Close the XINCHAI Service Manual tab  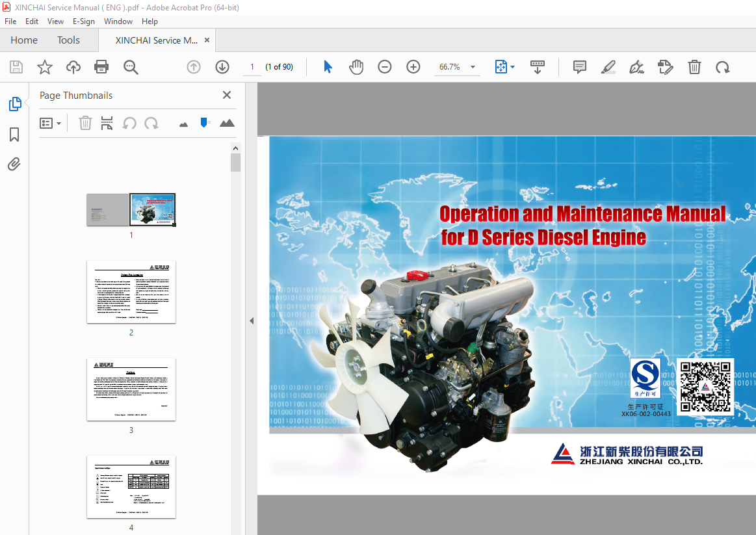pyautogui.click(x=207, y=40)
